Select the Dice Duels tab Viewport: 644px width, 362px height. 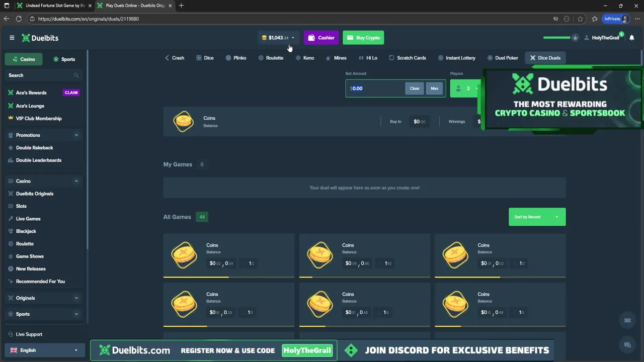point(545,58)
